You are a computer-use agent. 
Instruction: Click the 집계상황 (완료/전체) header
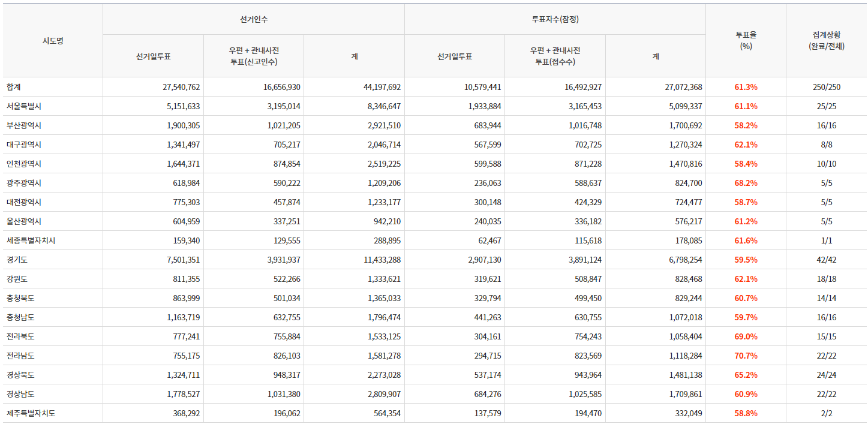(826, 41)
